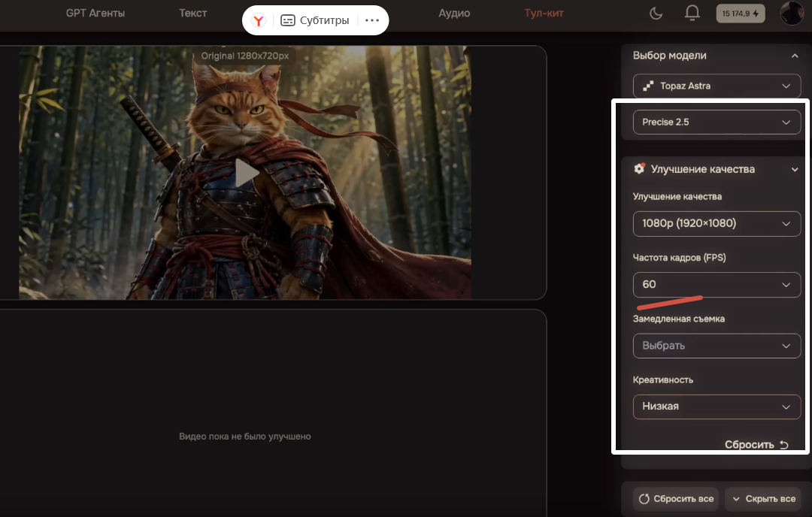This screenshot has width=812, height=517.
Task: Open notifications bell
Action: (x=692, y=13)
